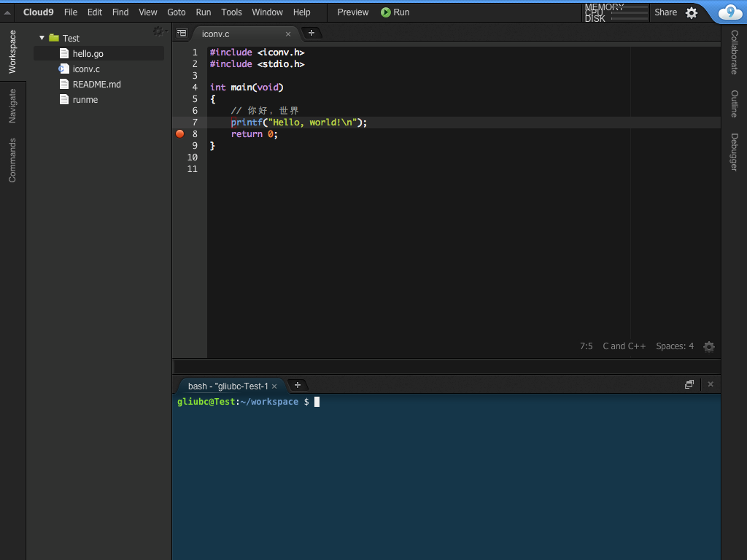
Task: Toggle the breakpoint on line 8
Action: tap(179, 133)
